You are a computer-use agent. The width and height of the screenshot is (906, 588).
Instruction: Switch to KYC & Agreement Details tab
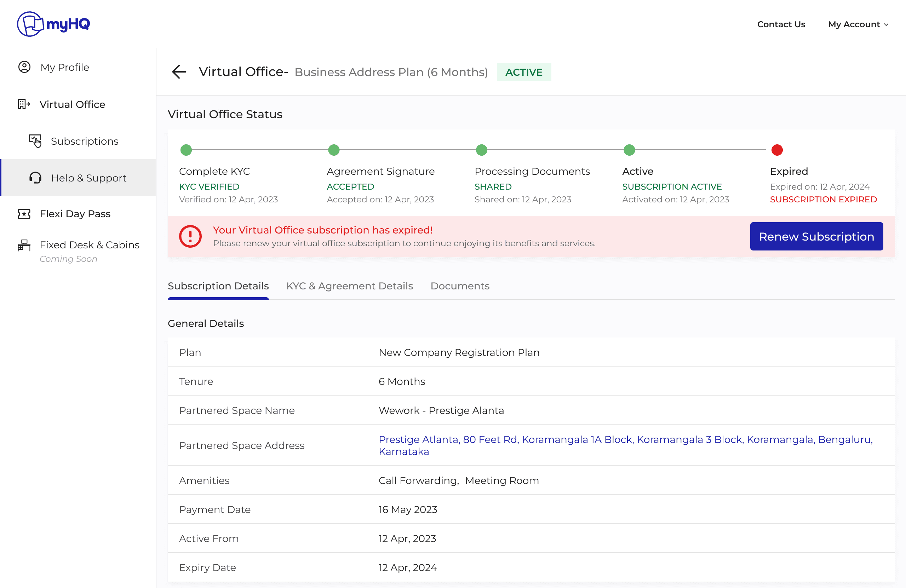[x=349, y=286]
